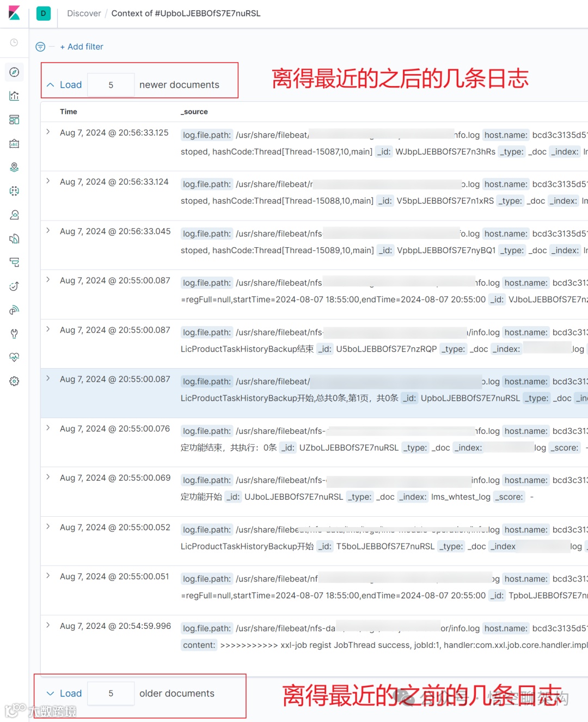Open Metrics icon in sidebar
This screenshot has width=588, height=722.
coord(14,215)
